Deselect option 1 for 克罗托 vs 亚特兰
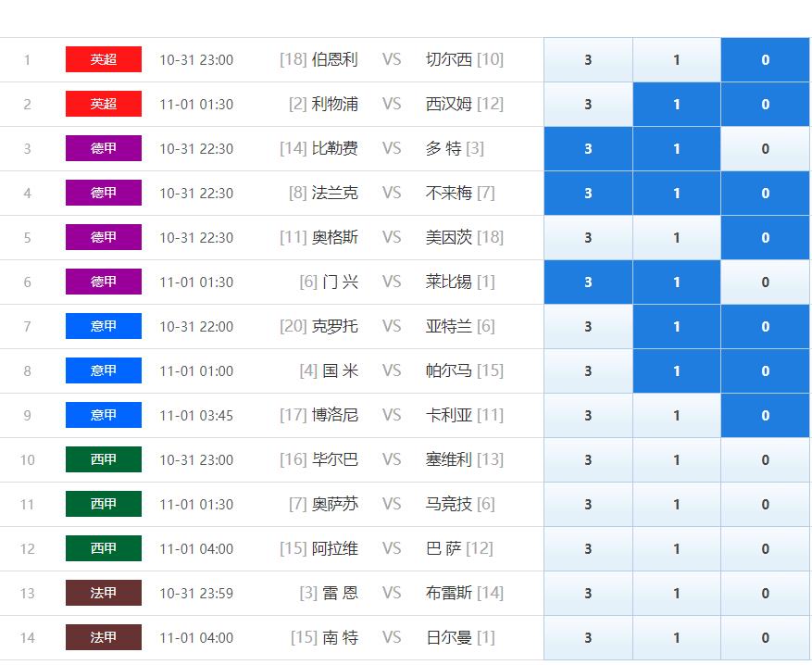Screen dimensions: 812x665 tap(676, 327)
